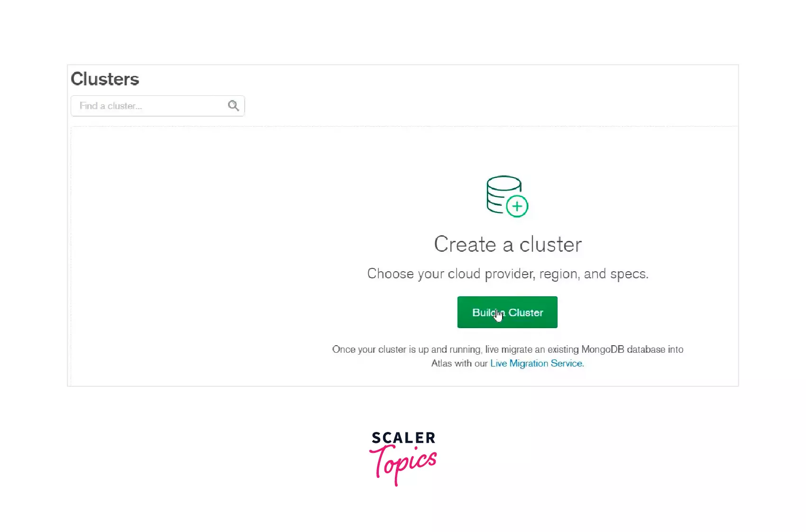Focus the Find a cluster search field
This screenshot has width=806, height=532.
pos(158,106)
